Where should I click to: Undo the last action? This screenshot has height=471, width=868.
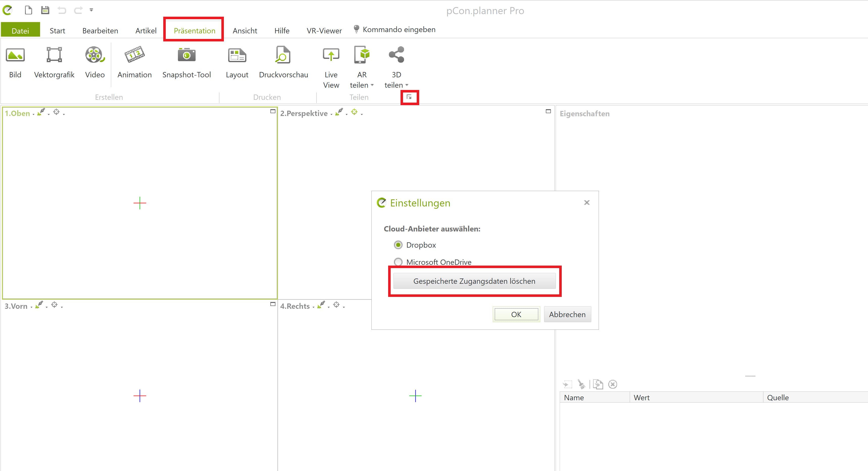point(62,10)
